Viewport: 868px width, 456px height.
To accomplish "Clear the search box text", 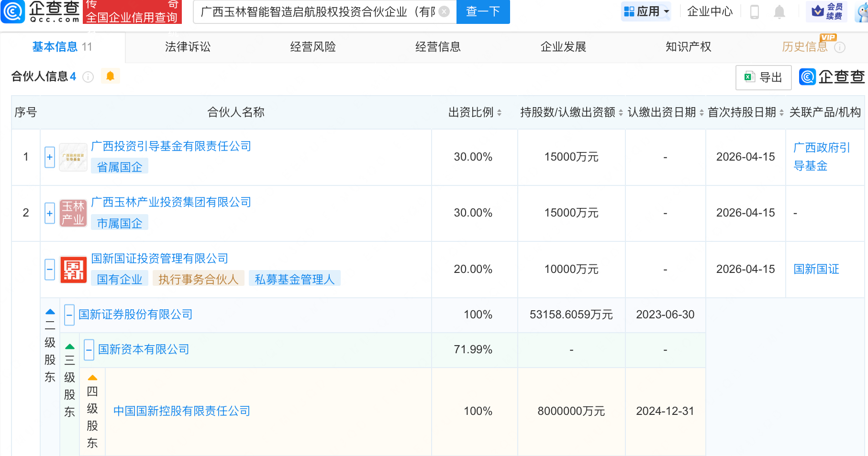I will (x=444, y=11).
